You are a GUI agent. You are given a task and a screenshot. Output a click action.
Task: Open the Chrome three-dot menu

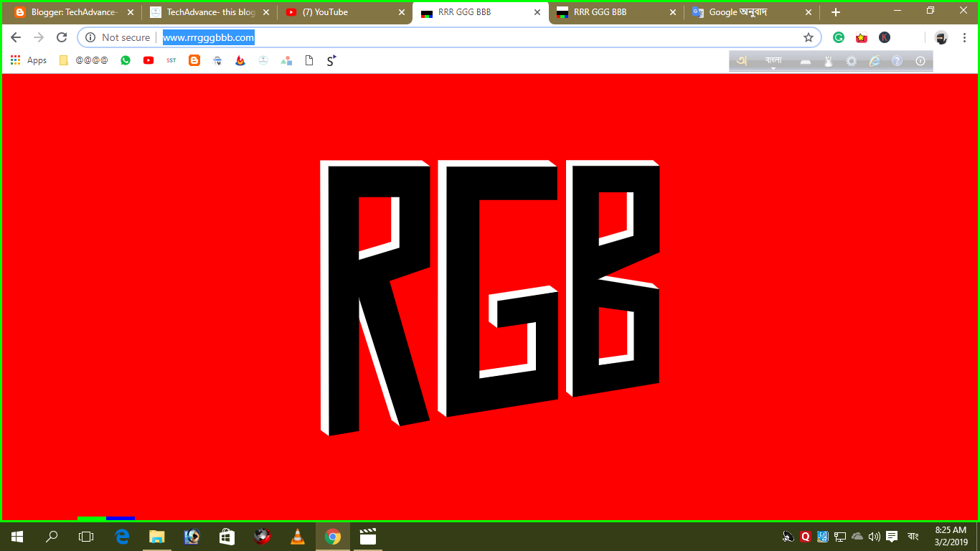[963, 37]
